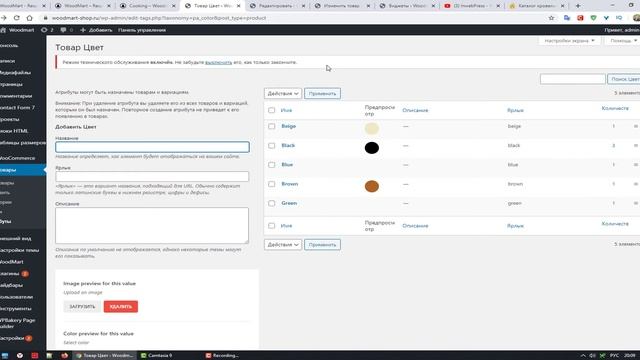Viewport: 640px width, 360px height.
Task: Tick the checkbox for Beige row
Action: 271,127
